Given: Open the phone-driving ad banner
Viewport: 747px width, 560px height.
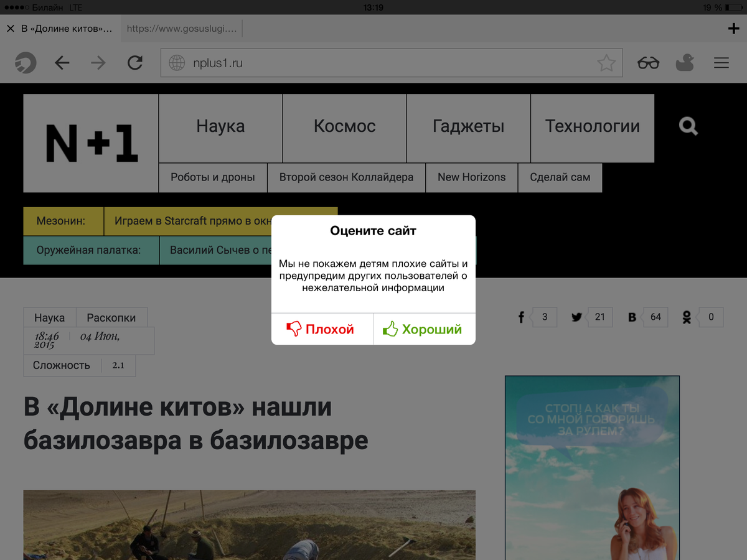Looking at the screenshot, I should pyautogui.click(x=592, y=468).
